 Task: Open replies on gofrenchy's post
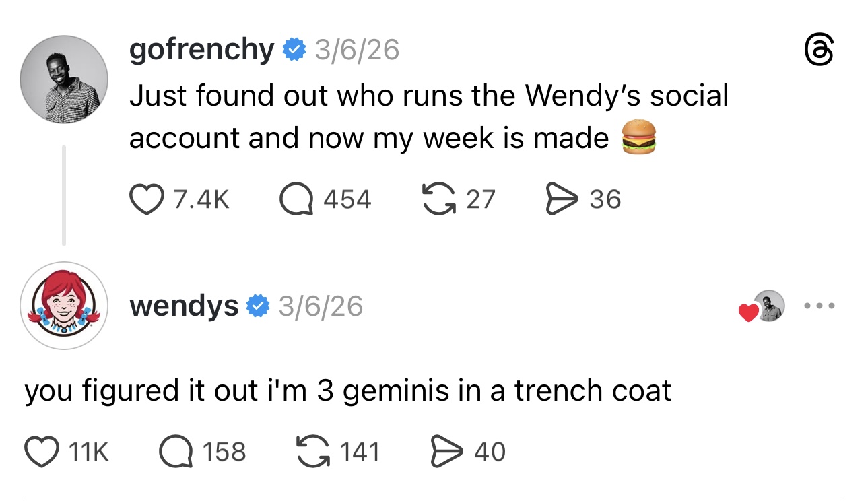tap(296, 199)
